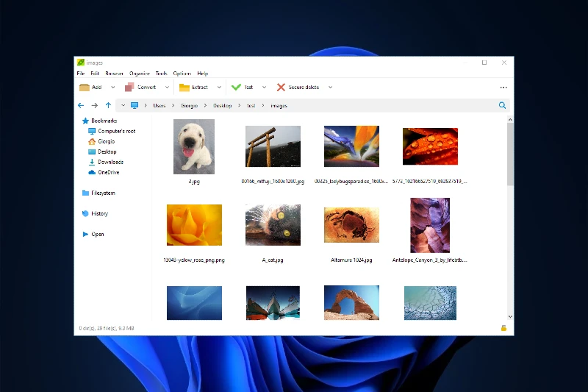Click the Desktop bookmark icon
Image resolution: width=588 pixels, height=392 pixels.
click(x=92, y=152)
